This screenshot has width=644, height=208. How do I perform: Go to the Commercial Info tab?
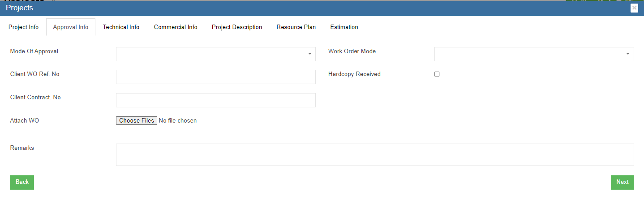[176, 27]
